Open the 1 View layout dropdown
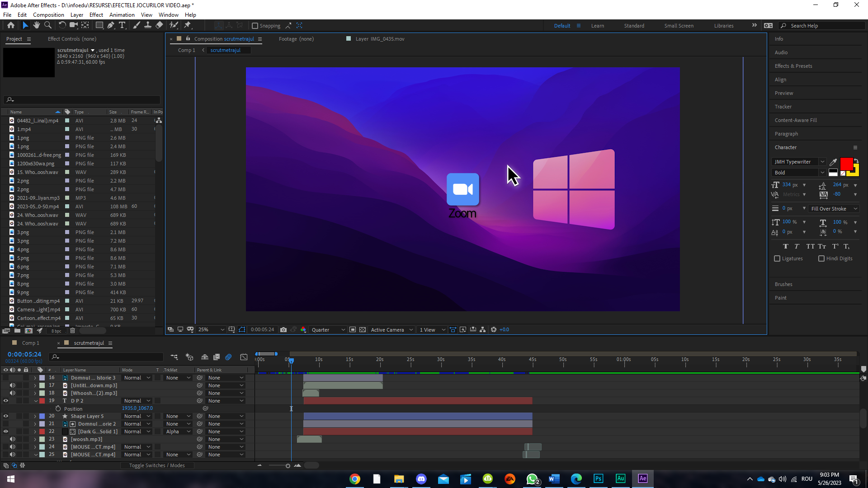This screenshot has width=868, height=488. [x=432, y=330]
